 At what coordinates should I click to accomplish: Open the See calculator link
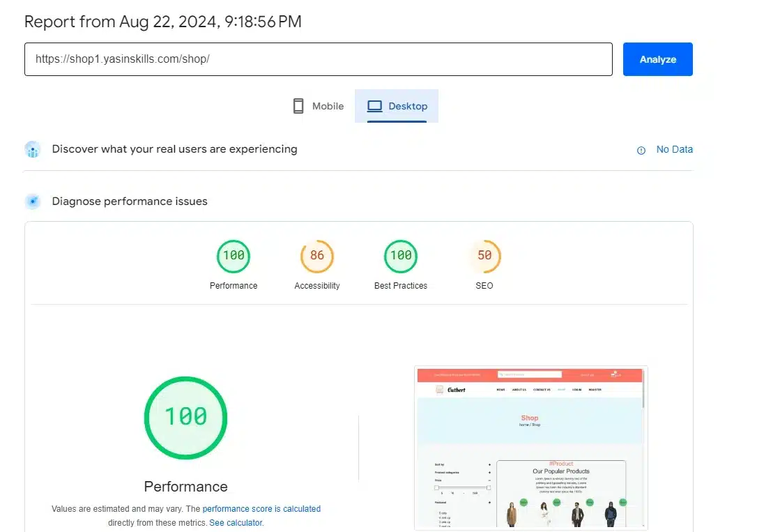coord(236,522)
